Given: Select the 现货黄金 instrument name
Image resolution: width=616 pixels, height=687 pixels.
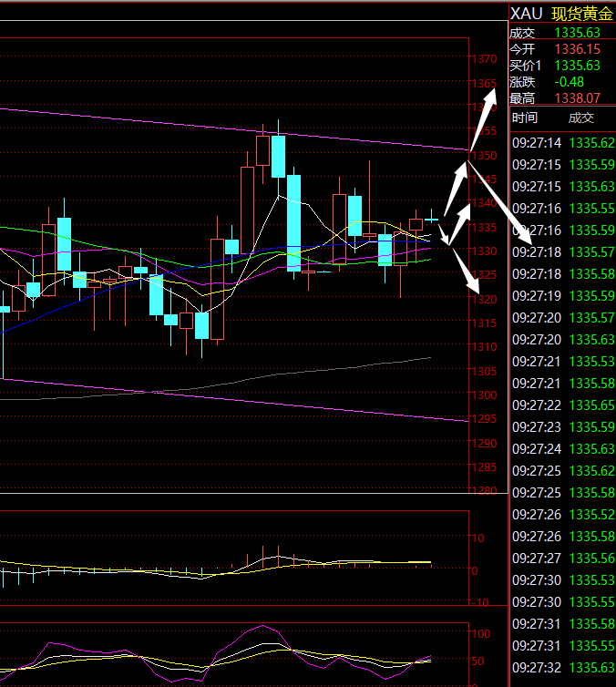Looking at the screenshot, I should tap(583, 13).
